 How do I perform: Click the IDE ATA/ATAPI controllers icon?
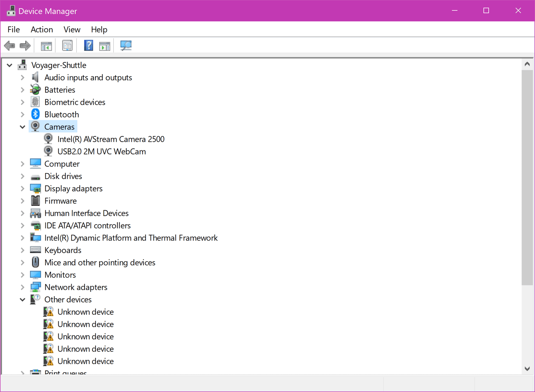(35, 226)
